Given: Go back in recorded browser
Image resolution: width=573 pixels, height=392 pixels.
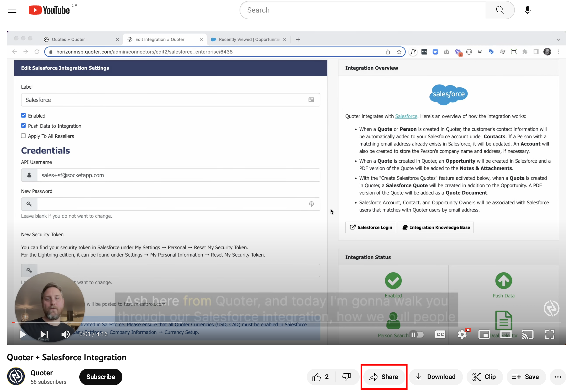Looking at the screenshot, I should point(15,52).
